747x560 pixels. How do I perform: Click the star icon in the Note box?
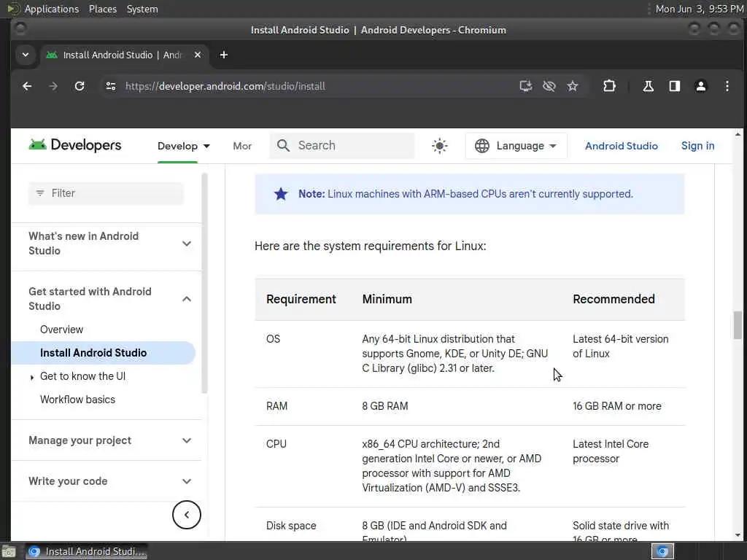pos(281,194)
